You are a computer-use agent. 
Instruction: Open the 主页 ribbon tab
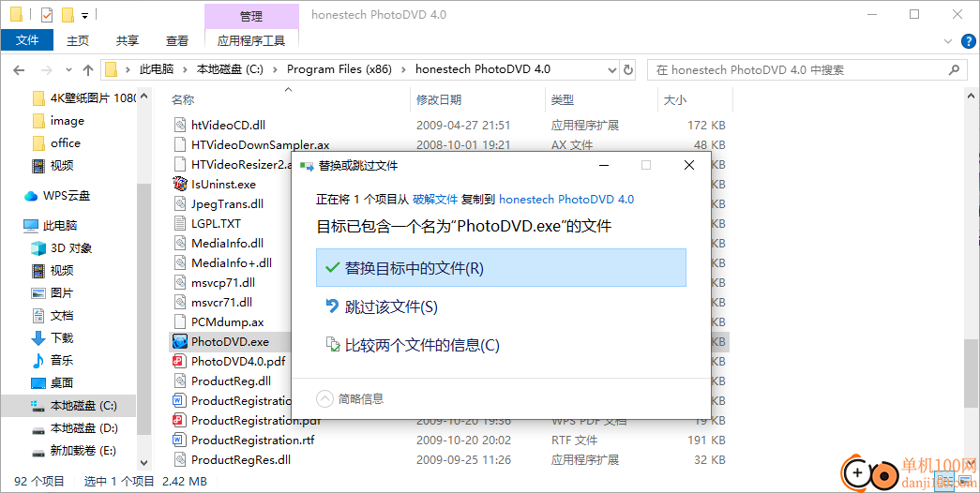pos(78,40)
